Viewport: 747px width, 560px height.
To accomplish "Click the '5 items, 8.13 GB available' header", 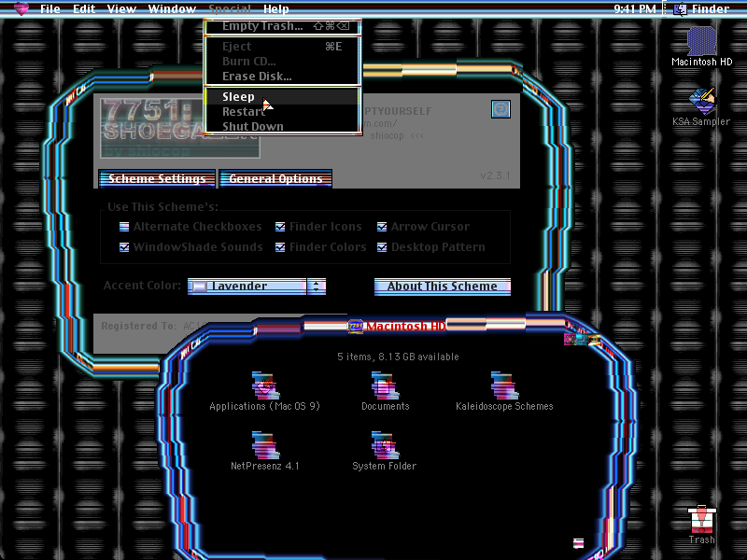I will coord(398,357).
